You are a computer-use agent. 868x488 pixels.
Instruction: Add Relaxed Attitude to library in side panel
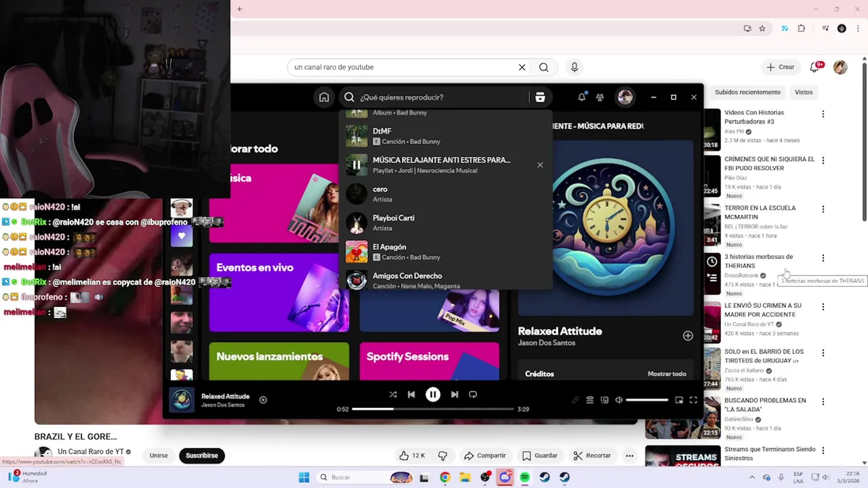click(x=688, y=335)
